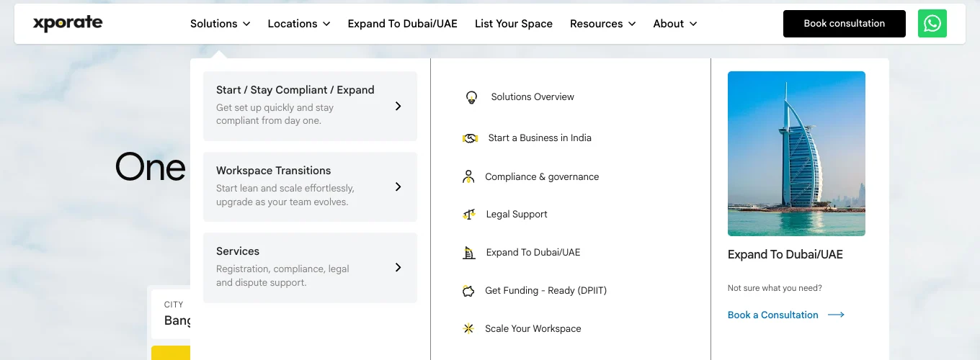Click the Solutions Overview lightbulb icon
The height and width of the screenshot is (360, 980).
click(x=471, y=97)
